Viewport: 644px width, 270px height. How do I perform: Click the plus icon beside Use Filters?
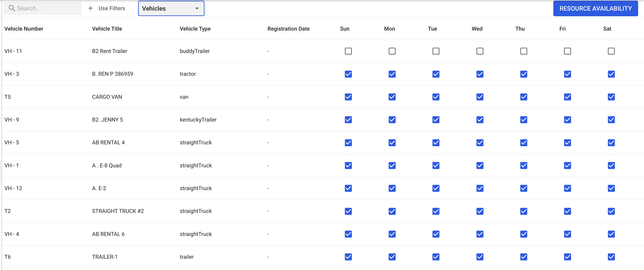(x=90, y=8)
